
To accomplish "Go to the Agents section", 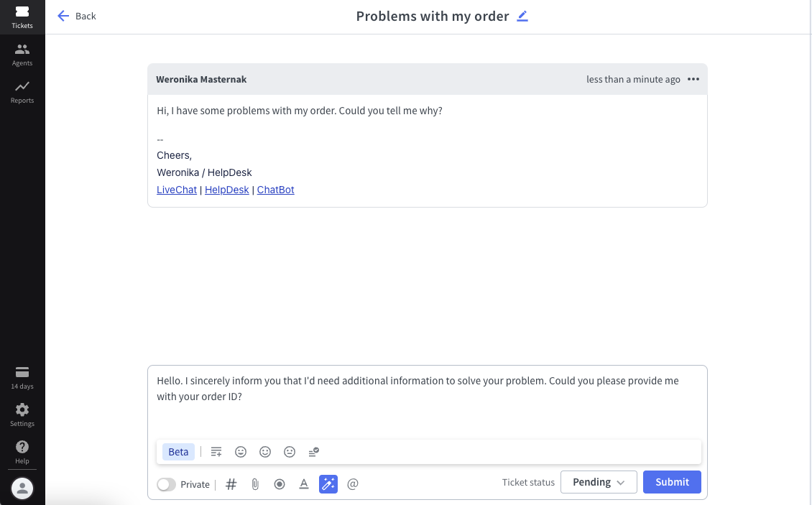I will tap(22, 54).
